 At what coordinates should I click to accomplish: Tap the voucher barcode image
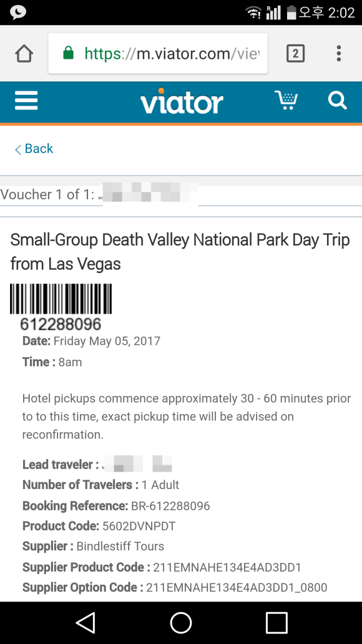(x=61, y=299)
